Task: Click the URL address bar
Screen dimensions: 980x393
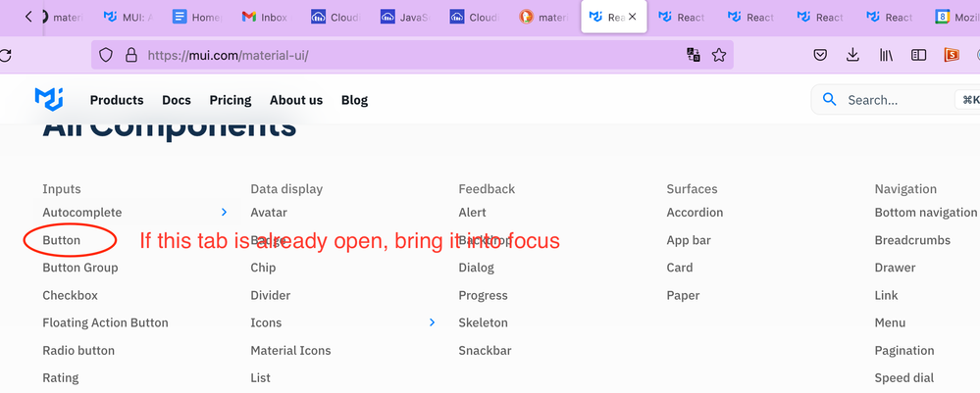Action: click(412, 55)
